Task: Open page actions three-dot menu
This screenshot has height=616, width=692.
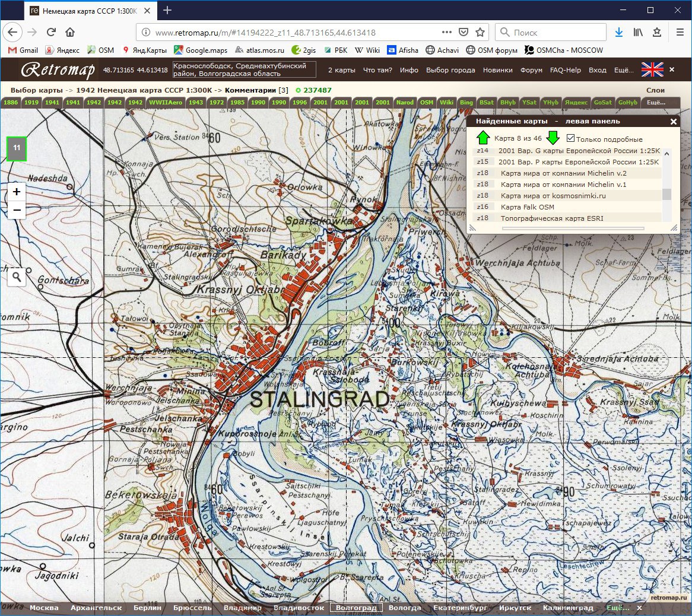Action: [x=447, y=32]
